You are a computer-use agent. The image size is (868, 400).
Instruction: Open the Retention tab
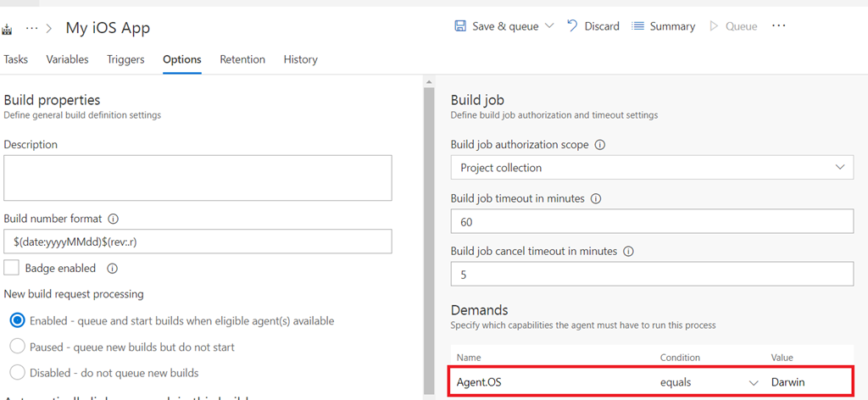(242, 59)
